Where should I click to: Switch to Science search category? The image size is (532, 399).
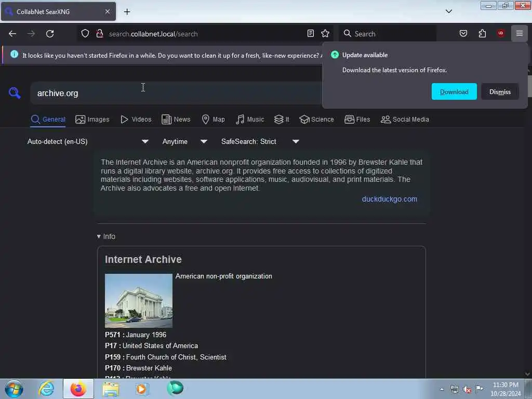[x=316, y=119]
